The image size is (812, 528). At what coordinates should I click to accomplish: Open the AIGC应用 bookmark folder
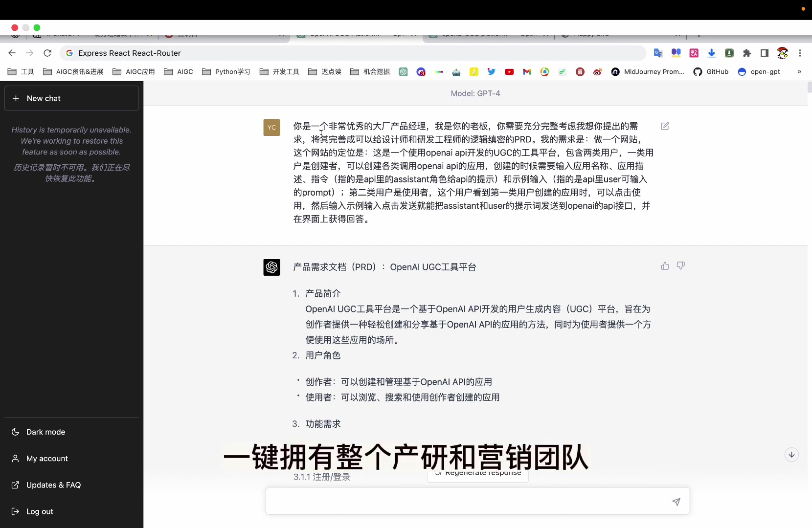134,72
